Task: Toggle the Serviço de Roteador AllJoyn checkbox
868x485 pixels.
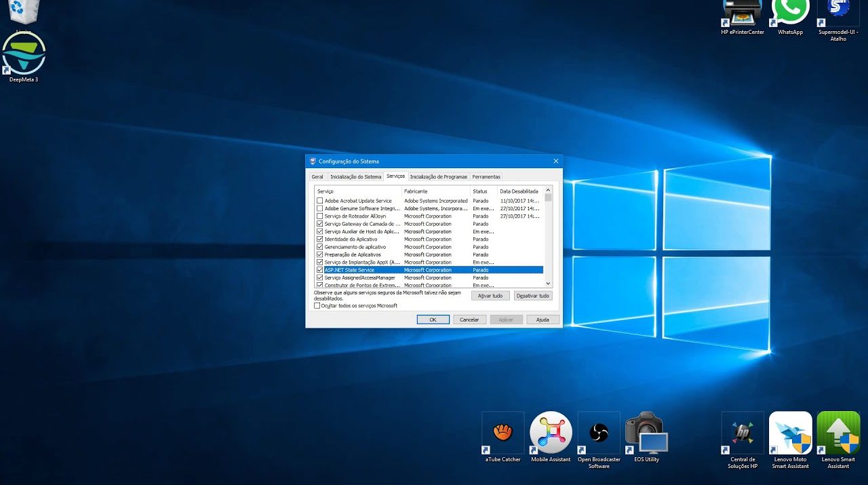Action: tap(320, 216)
